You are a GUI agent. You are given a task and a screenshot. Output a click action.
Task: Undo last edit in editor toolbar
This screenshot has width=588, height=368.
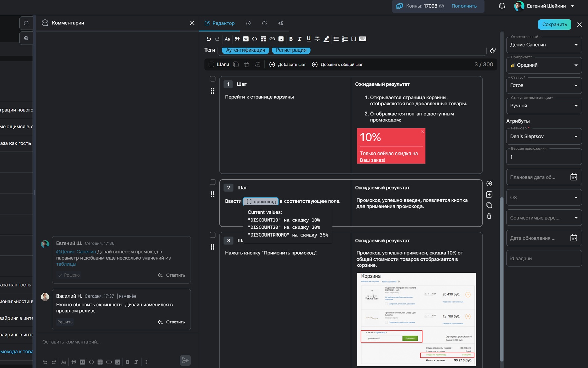coord(209,39)
